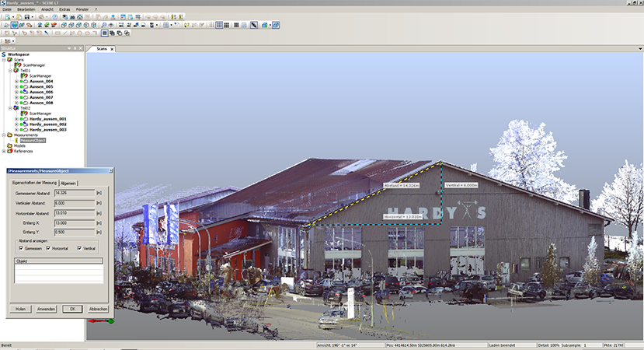Click the pen tool icon in toolbar
This screenshot has height=350, width=644.
click(x=254, y=25)
